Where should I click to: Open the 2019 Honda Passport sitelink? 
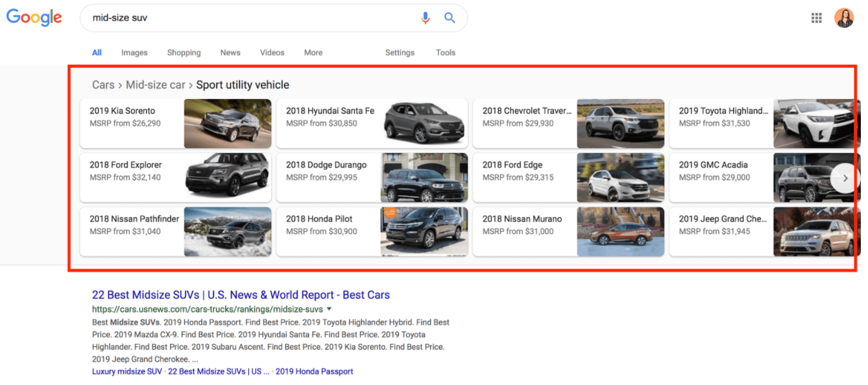314,371
